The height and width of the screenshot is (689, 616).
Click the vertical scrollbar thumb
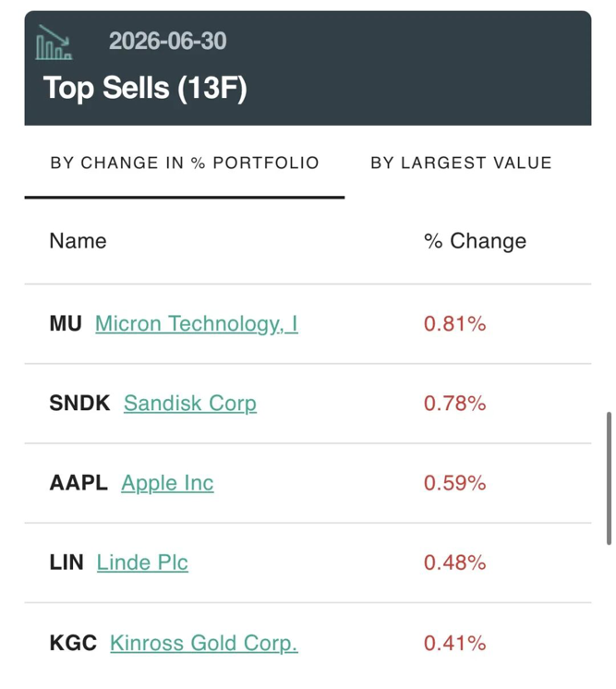609,478
